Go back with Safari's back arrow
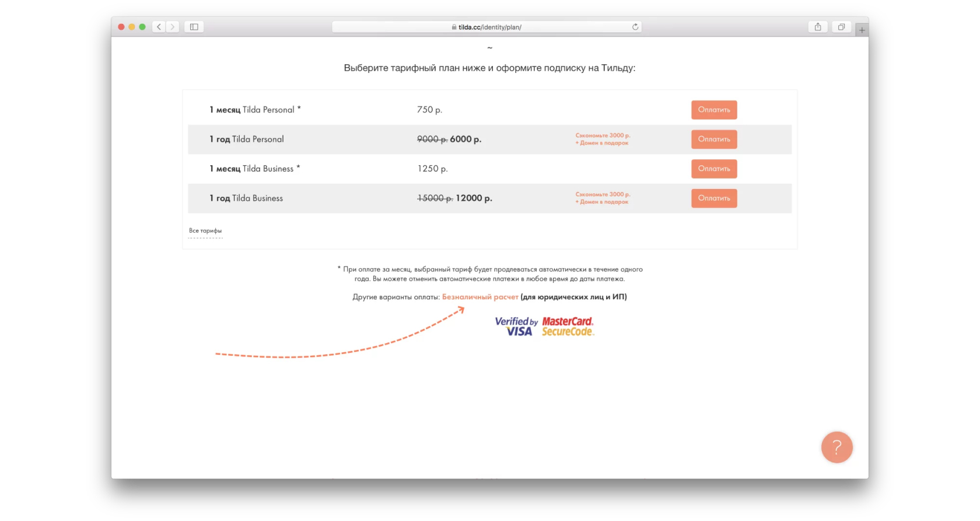The width and height of the screenshot is (980, 521). [159, 27]
